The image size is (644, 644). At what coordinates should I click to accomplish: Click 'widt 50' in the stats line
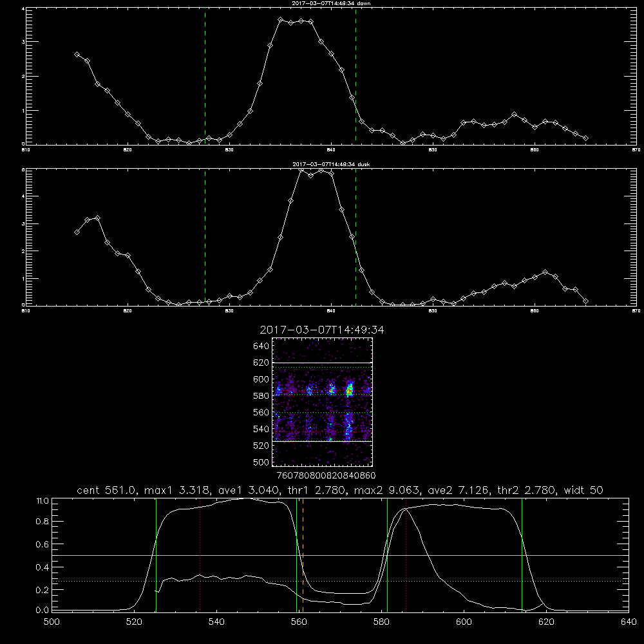583,490
